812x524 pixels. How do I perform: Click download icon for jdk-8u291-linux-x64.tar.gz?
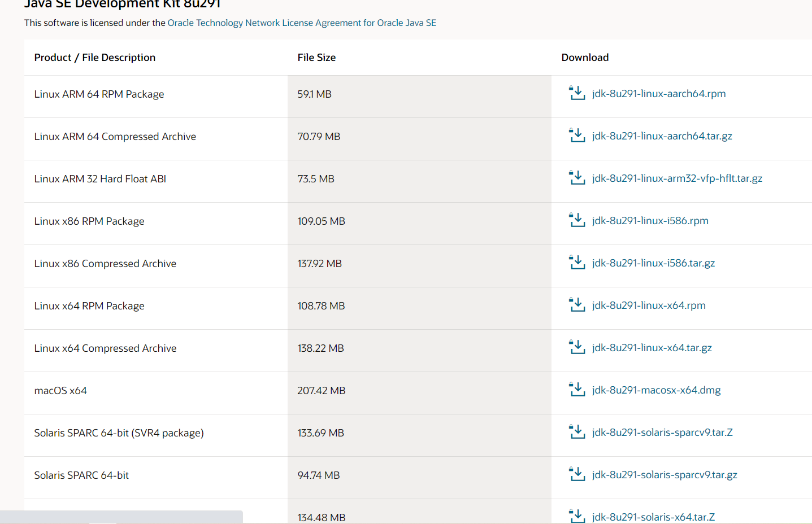point(577,347)
